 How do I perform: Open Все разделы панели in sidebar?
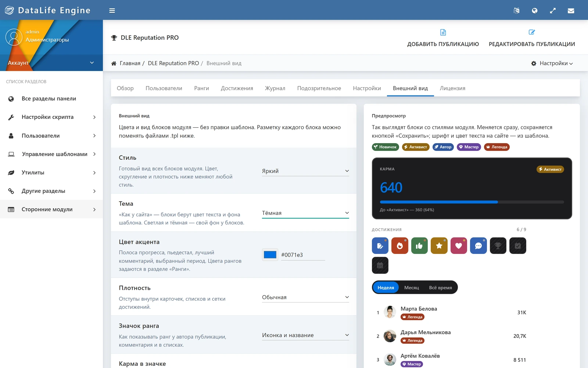pyautogui.click(x=51, y=99)
